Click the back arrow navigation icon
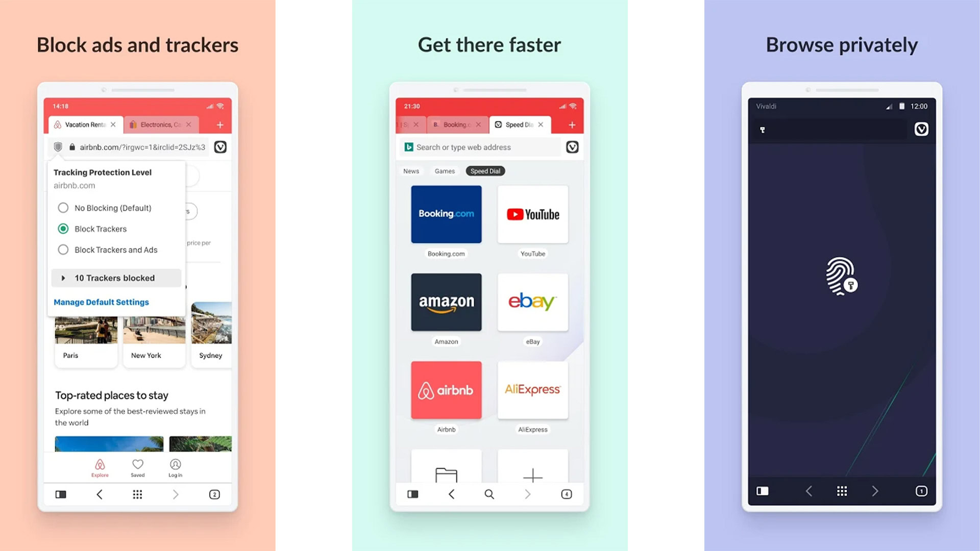 pyautogui.click(x=99, y=494)
